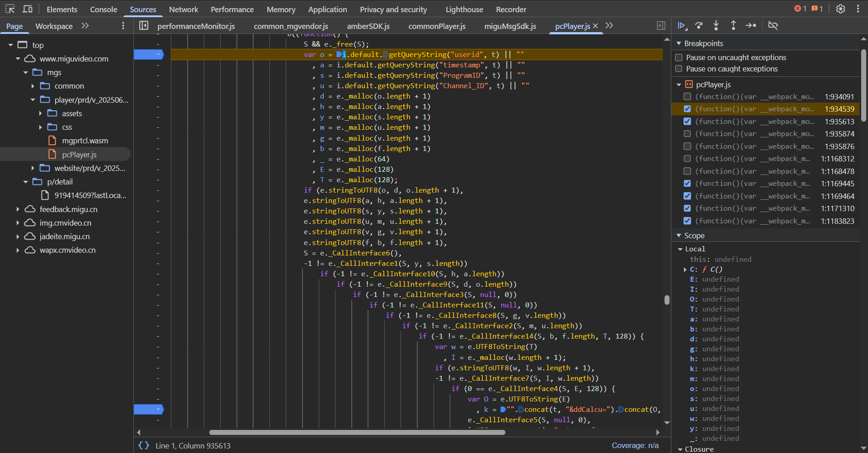Click the orange issues count badge

click(x=817, y=9)
